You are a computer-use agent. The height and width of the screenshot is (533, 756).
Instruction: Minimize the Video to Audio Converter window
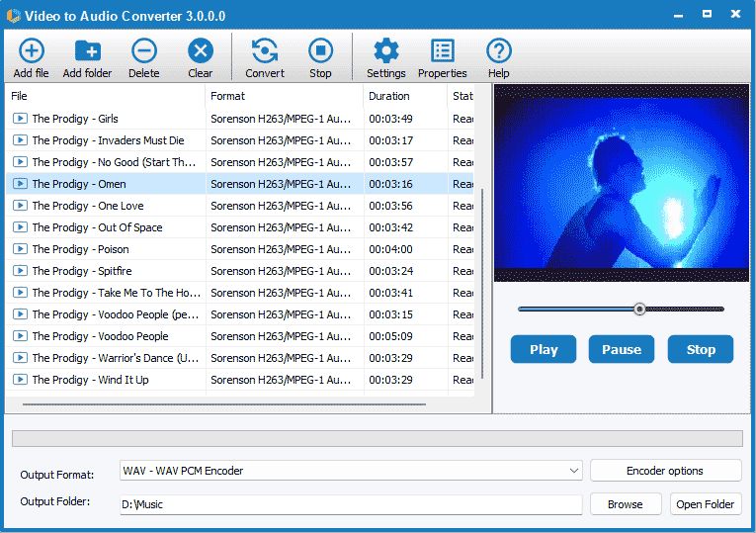tap(678, 15)
